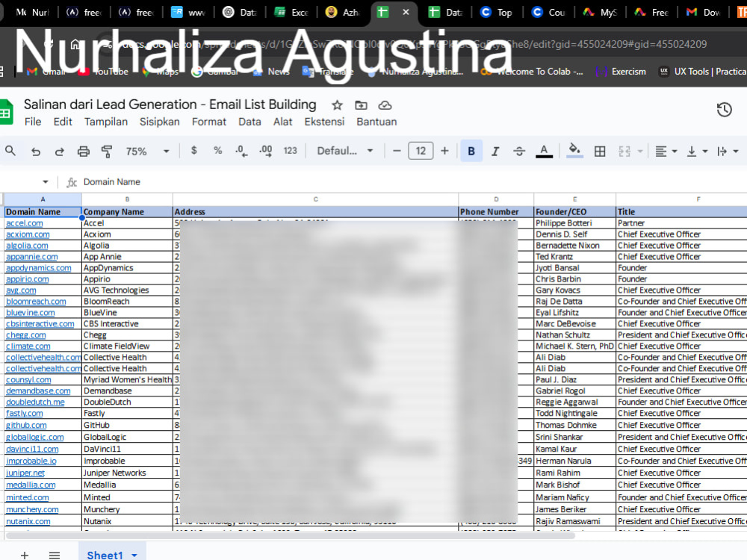Viewport: 747px width, 560px height.
Task: Open the Format menu
Action: tap(209, 122)
